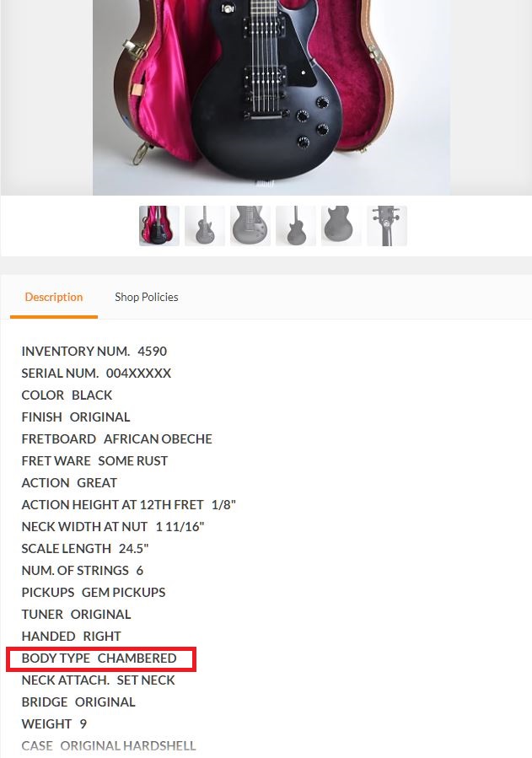This screenshot has height=758, width=532.
Task: Click the SERIAL NUM. 004XXXXX text
Action: tap(96, 374)
